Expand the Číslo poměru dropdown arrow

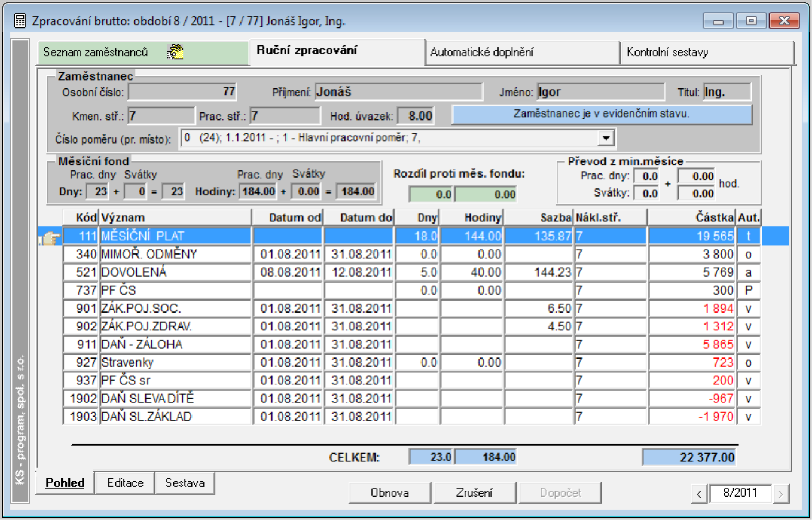coord(606,138)
